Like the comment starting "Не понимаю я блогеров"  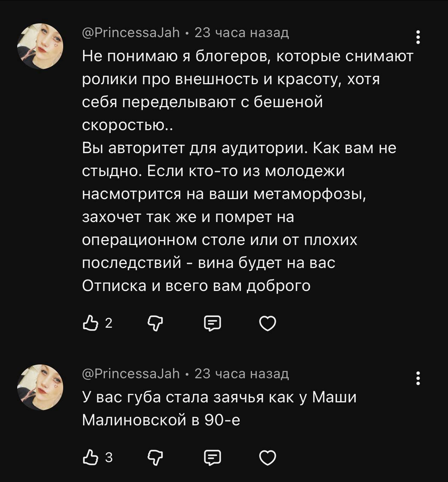[x=90, y=324]
